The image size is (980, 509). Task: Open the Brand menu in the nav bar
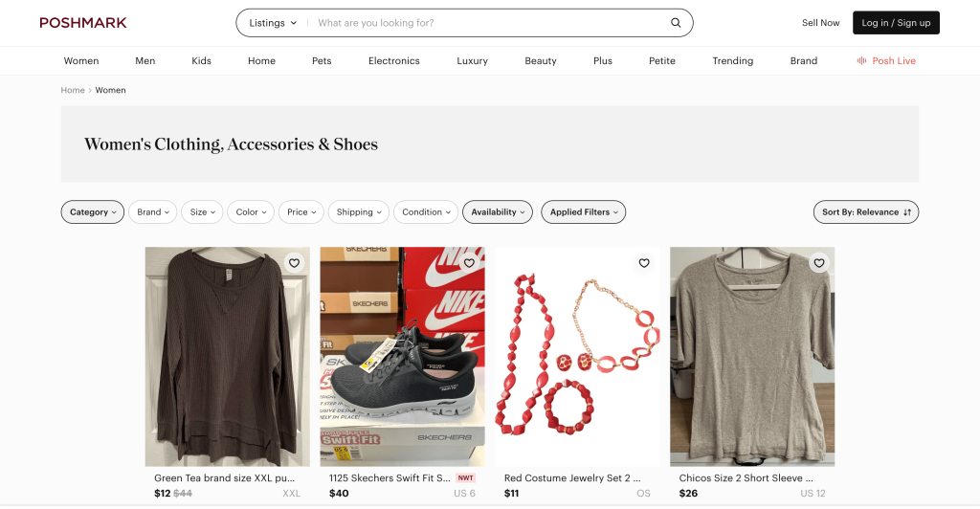coord(804,60)
